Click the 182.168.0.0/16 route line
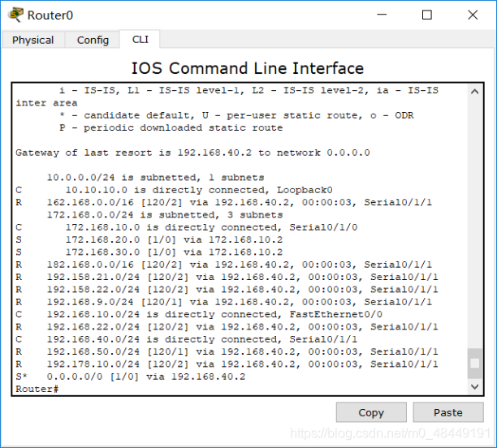The width and height of the screenshot is (497, 448). 224,265
